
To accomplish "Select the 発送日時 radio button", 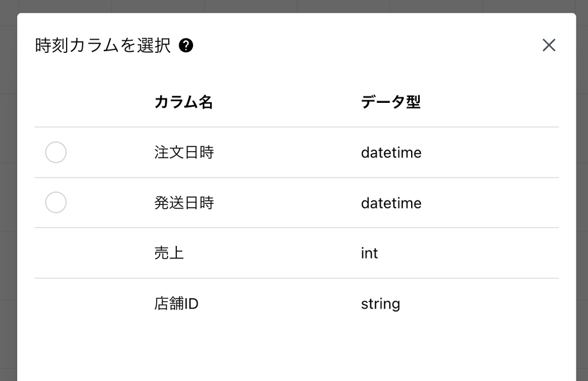I will coord(56,203).
